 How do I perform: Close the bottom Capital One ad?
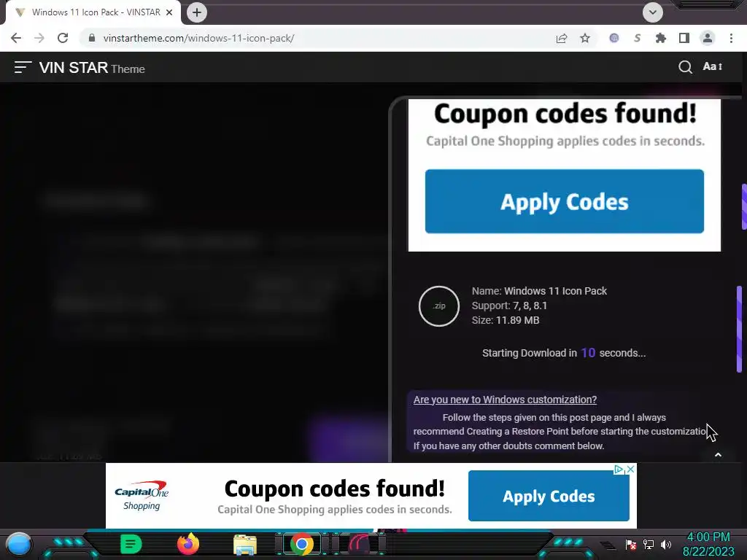pyautogui.click(x=630, y=470)
